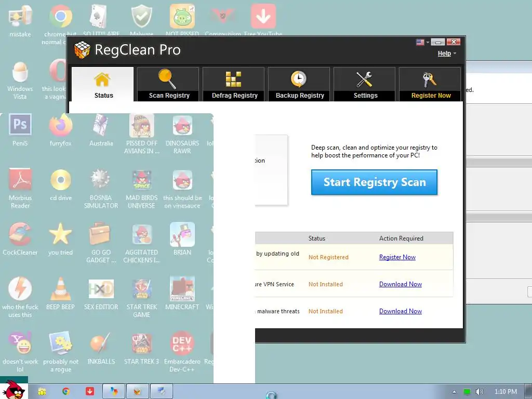Click the Start Registry Scan button
The image size is (532, 399).
(x=374, y=182)
